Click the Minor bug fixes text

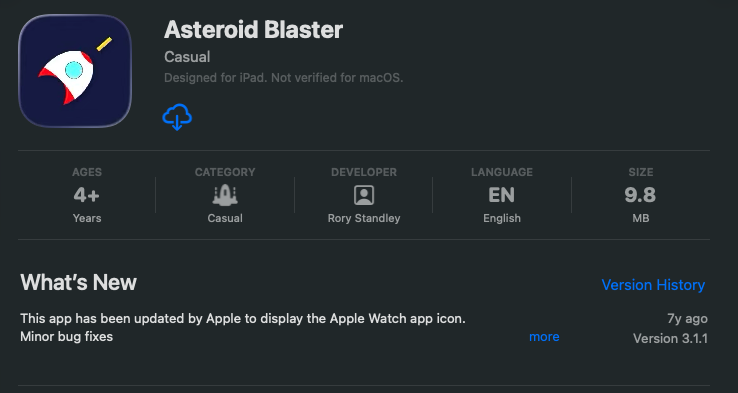click(x=66, y=337)
